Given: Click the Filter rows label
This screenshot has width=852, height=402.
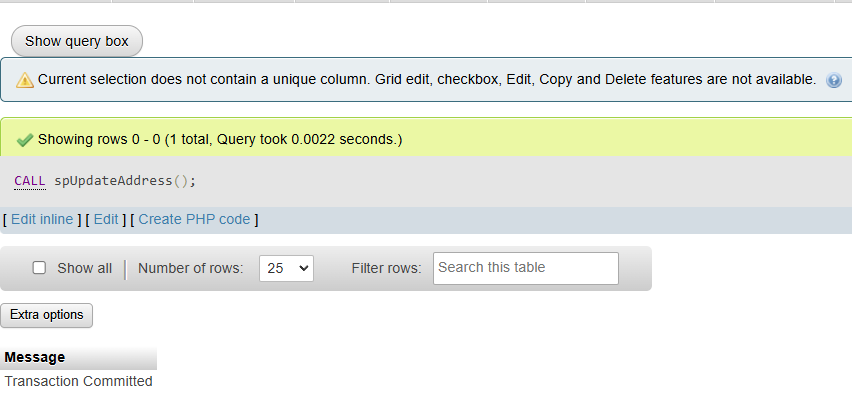Looking at the screenshot, I should point(386,268).
